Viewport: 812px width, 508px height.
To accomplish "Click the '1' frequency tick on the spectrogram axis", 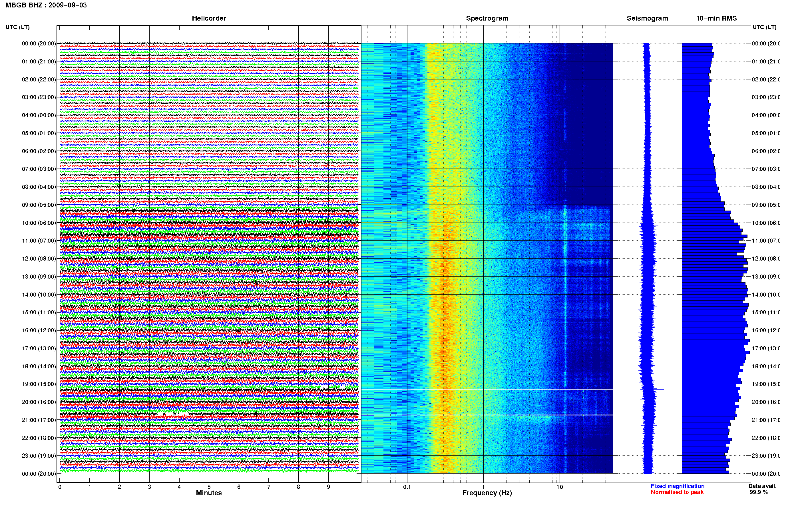I will (483, 487).
